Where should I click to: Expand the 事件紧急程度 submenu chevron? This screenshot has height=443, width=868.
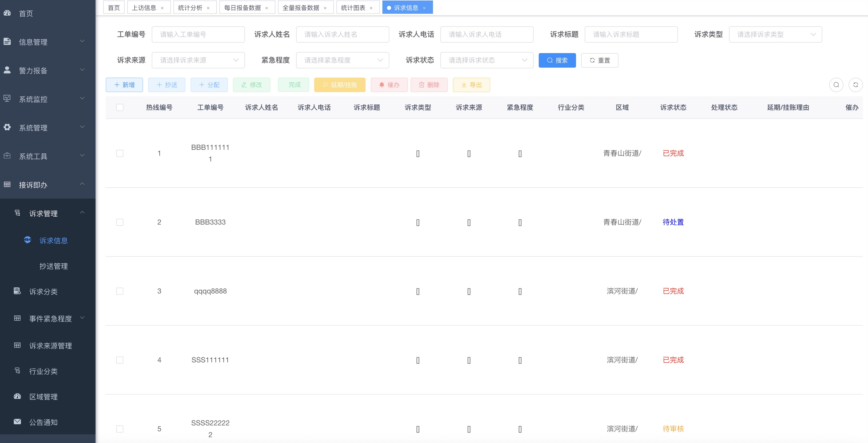tap(82, 318)
